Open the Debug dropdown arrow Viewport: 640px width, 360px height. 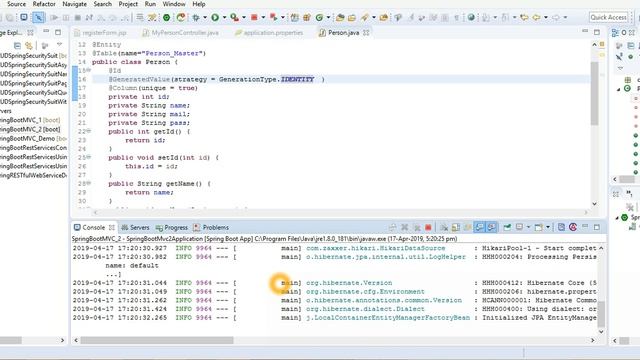(204, 18)
